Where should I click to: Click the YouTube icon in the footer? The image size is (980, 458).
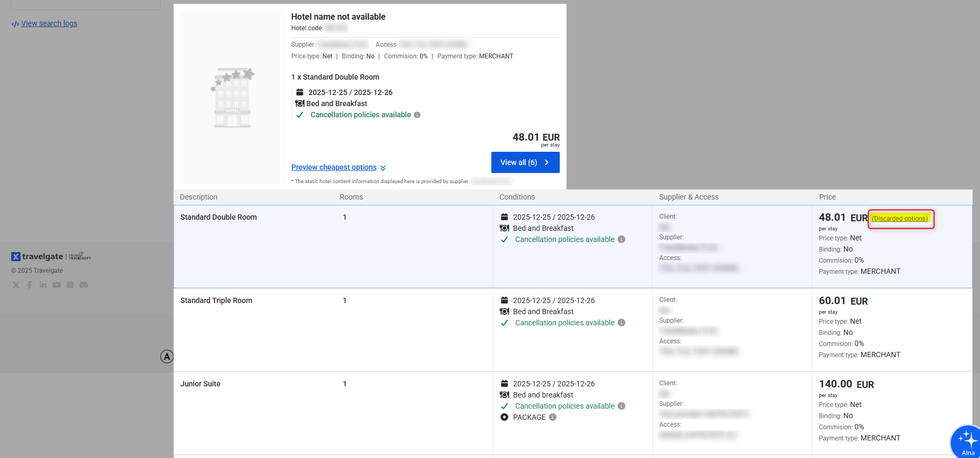tap(56, 285)
